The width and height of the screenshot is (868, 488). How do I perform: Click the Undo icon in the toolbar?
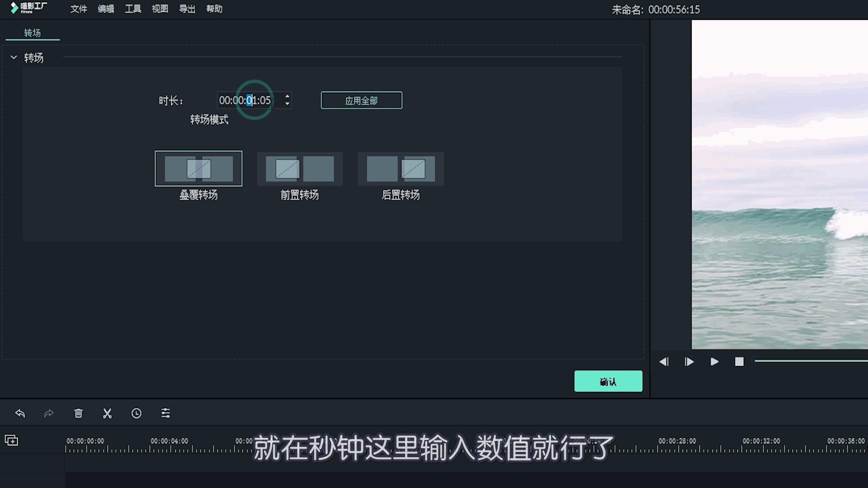coord(20,413)
